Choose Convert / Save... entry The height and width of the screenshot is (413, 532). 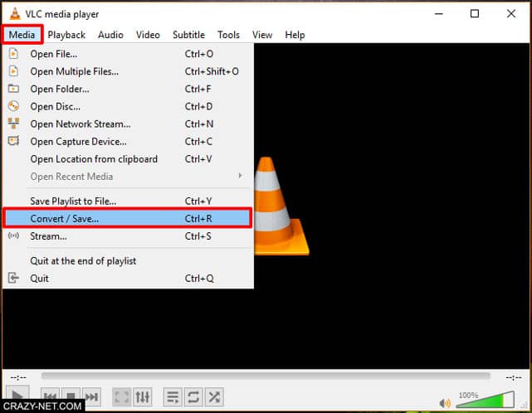click(128, 218)
